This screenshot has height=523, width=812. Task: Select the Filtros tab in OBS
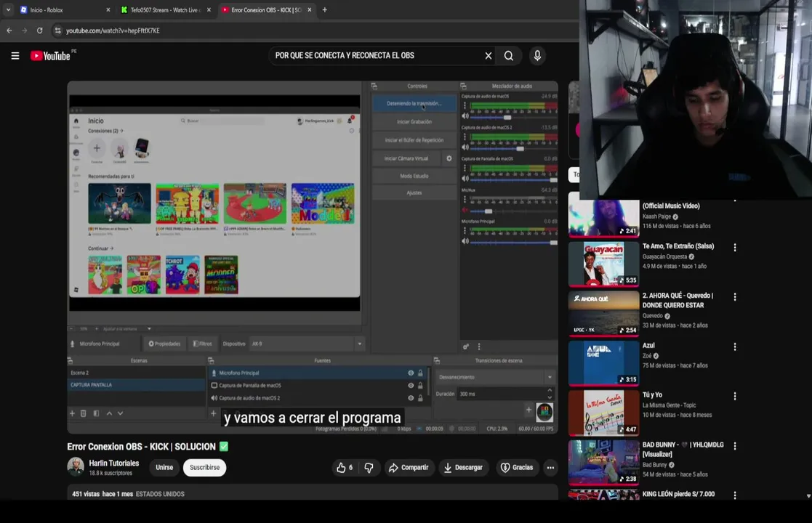click(x=203, y=344)
